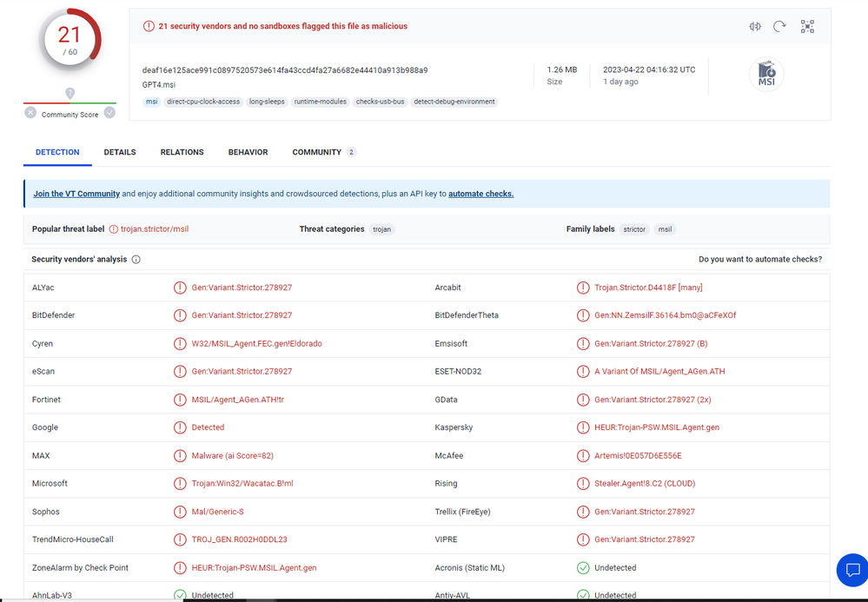Click the long-sleeps tag

point(267,102)
